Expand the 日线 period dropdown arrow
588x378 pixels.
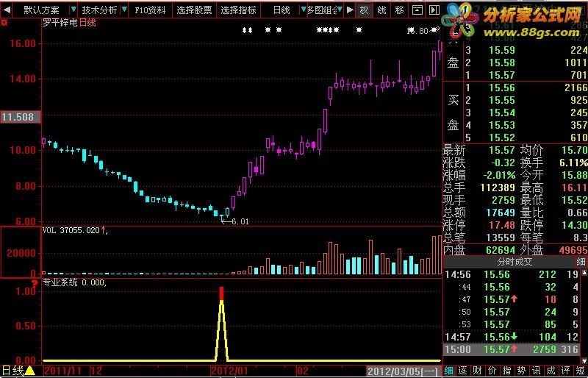[304, 10]
